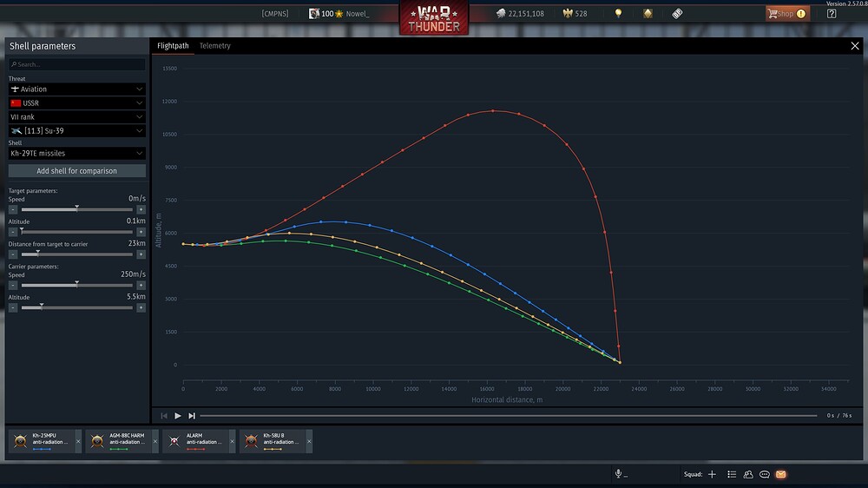Viewport: 868px width, 488px height.
Task: Open the Shop cart button
Action: 787,13
